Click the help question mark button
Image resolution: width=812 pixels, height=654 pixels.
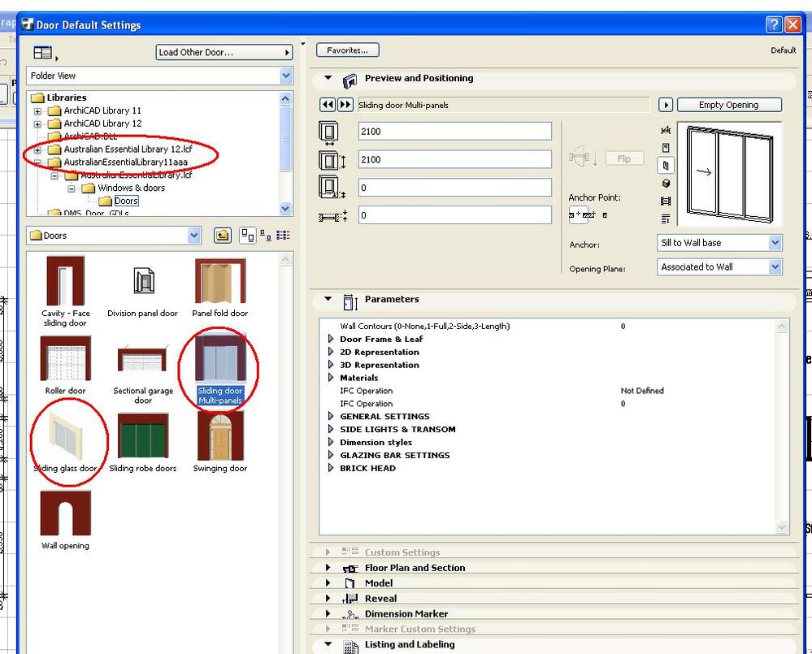(774, 24)
